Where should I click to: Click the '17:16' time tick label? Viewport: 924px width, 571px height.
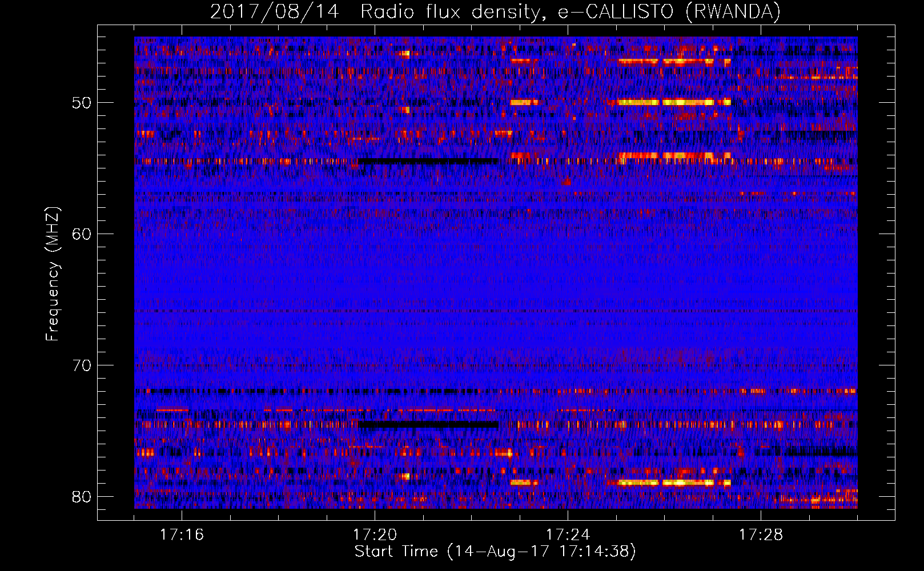(182, 535)
